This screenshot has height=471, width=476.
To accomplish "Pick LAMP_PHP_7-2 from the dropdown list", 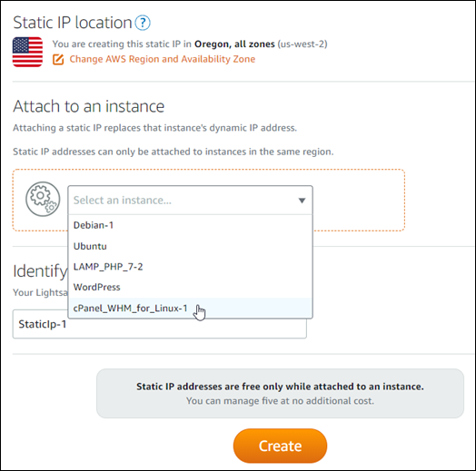I will click(x=191, y=267).
